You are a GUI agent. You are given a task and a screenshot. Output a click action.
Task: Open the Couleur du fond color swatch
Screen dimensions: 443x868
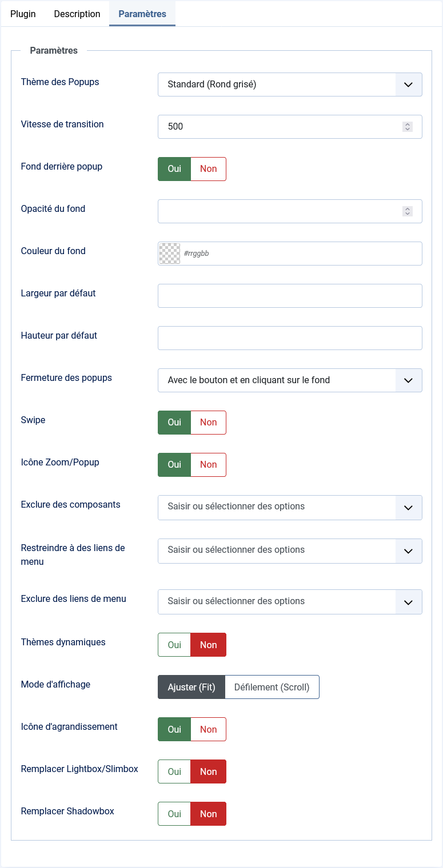[169, 254]
